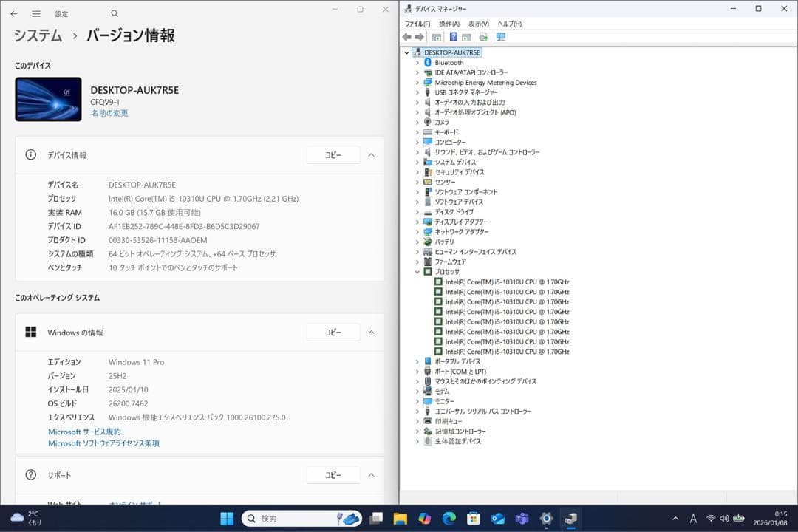Click 名前の変更 to rename the PC
Viewport: 798px width, 532px height.
(x=109, y=114)
